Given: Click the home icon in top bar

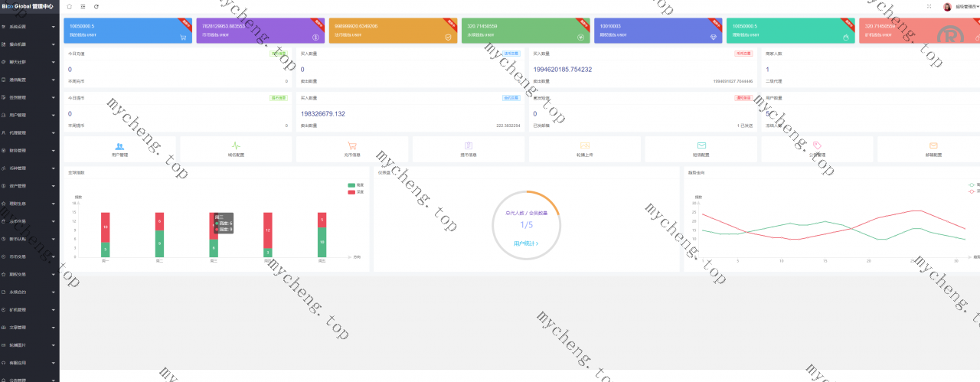Looking at the screenshot, I should coord(70,6).
